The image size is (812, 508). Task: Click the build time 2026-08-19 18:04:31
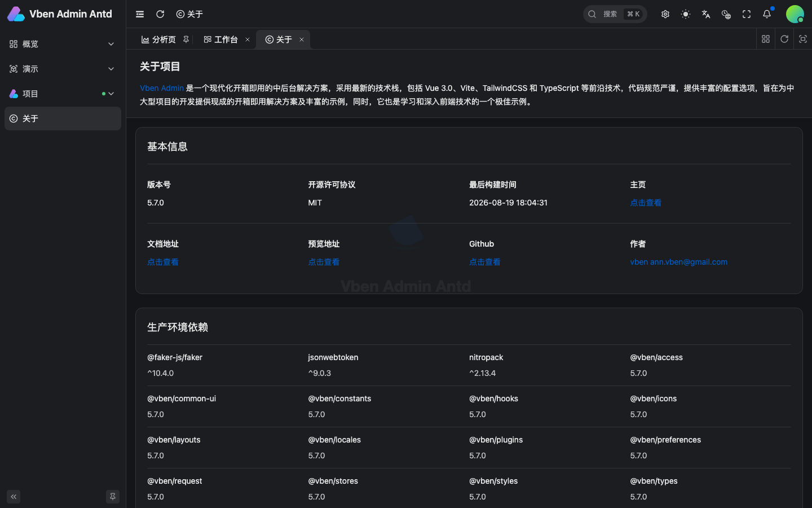508,203
